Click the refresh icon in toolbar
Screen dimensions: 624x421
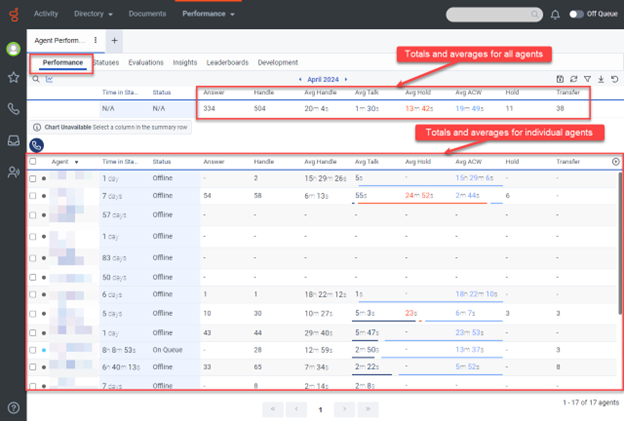coord(572,78)
